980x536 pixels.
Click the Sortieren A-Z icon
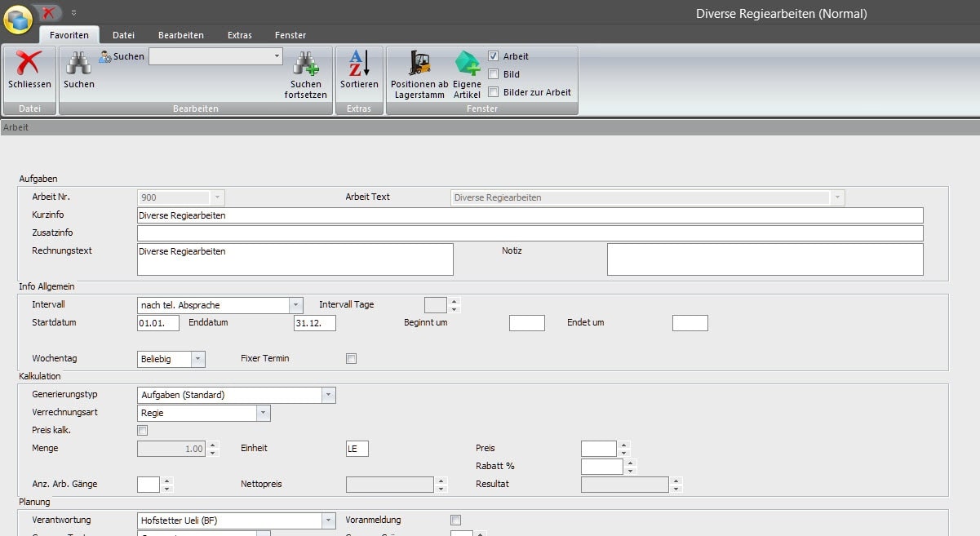[359, 64]
